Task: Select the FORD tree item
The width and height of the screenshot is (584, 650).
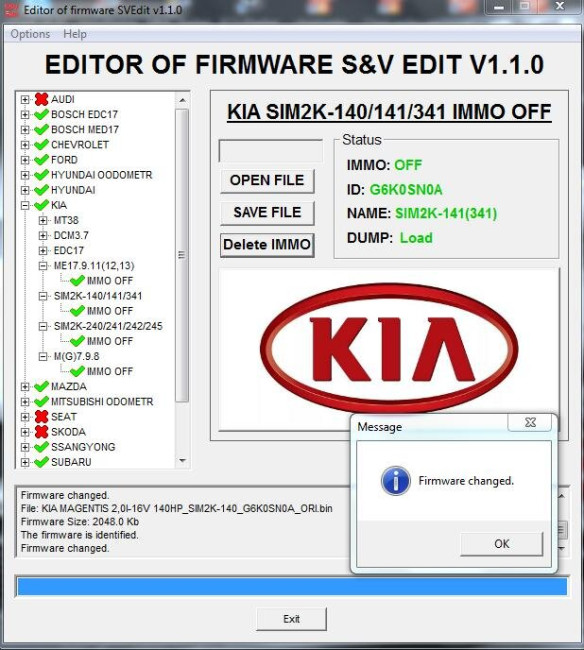Action: (64, 160)
